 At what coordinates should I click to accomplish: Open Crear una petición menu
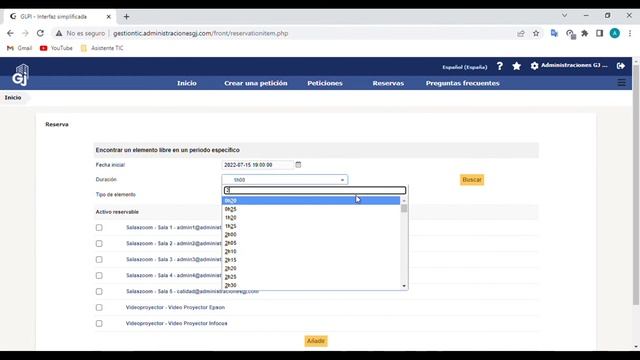point(256,83)
